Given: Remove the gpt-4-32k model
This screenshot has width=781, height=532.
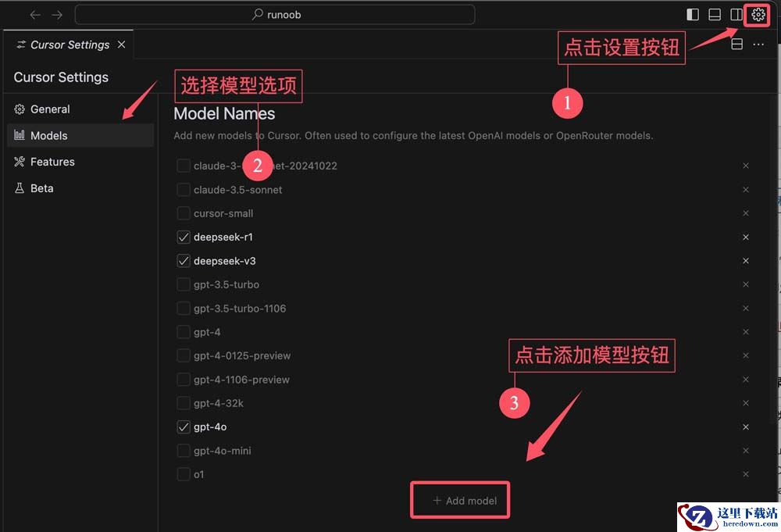Looking at the screenshot, I should tap(746, 403).
